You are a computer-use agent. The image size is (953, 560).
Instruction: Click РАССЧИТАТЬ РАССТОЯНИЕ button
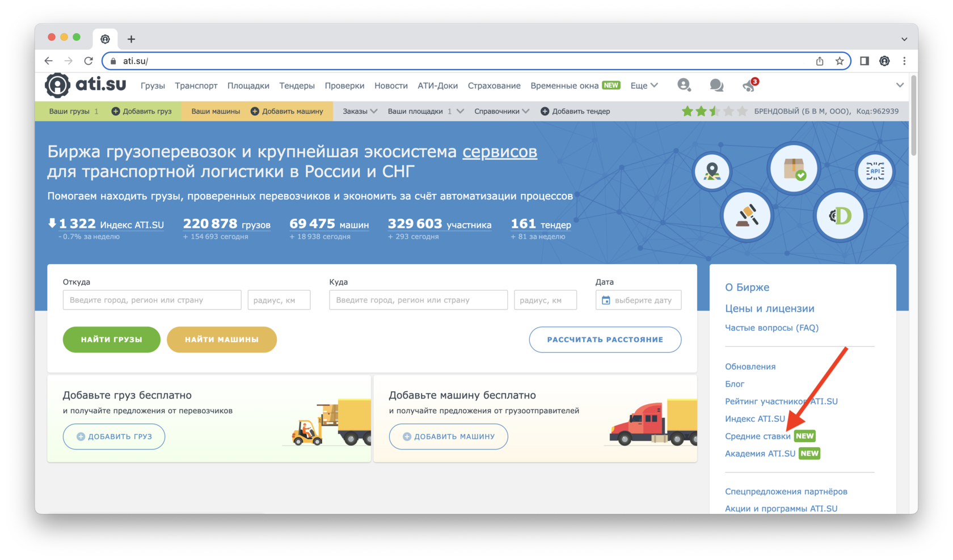pyautogui.click(x=605, y=340)
